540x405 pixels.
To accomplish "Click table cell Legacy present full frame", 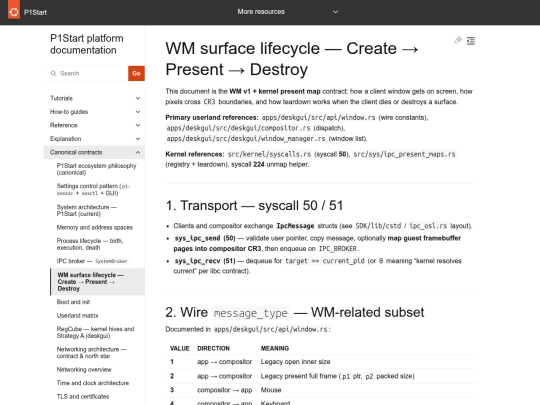I will coord(338,376).
